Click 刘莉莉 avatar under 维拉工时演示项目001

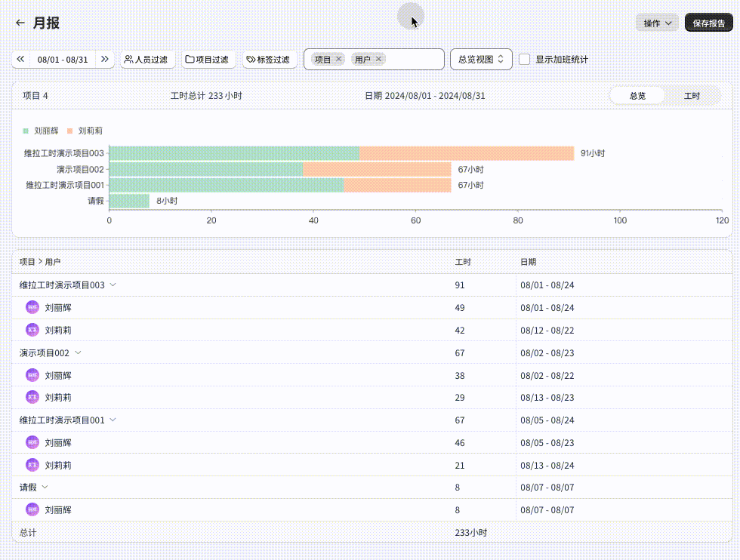tap(32, 465)
